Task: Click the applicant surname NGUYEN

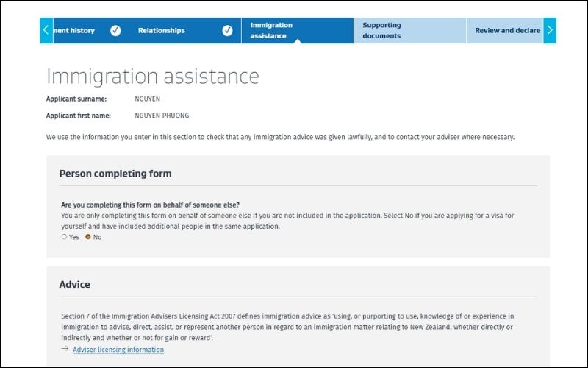Action: click(x=147, y=99)
